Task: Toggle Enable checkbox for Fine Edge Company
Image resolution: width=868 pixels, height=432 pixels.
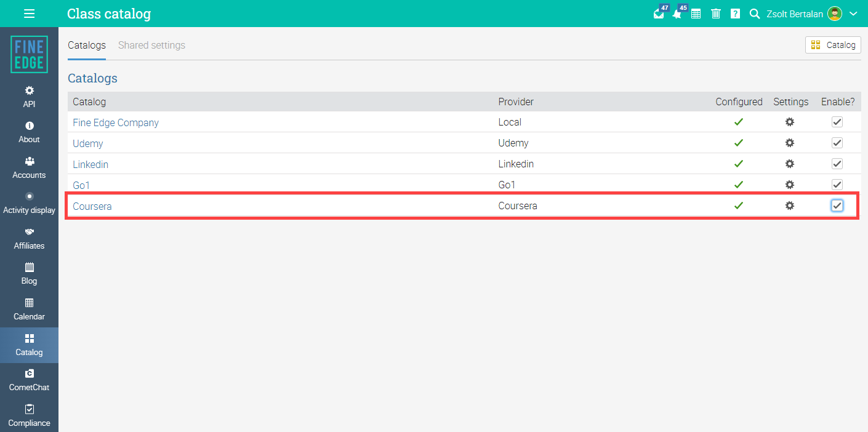Action: point(837,122)
